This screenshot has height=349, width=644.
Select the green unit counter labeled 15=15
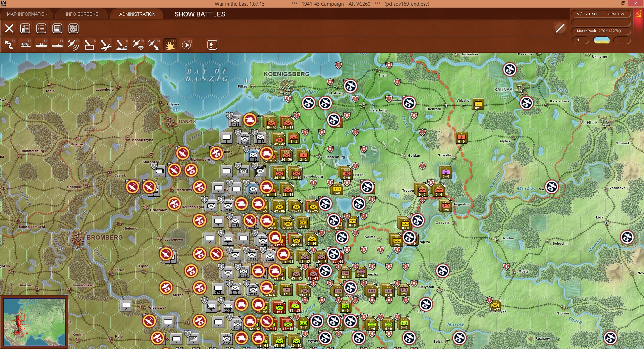(x=294, y=306)
